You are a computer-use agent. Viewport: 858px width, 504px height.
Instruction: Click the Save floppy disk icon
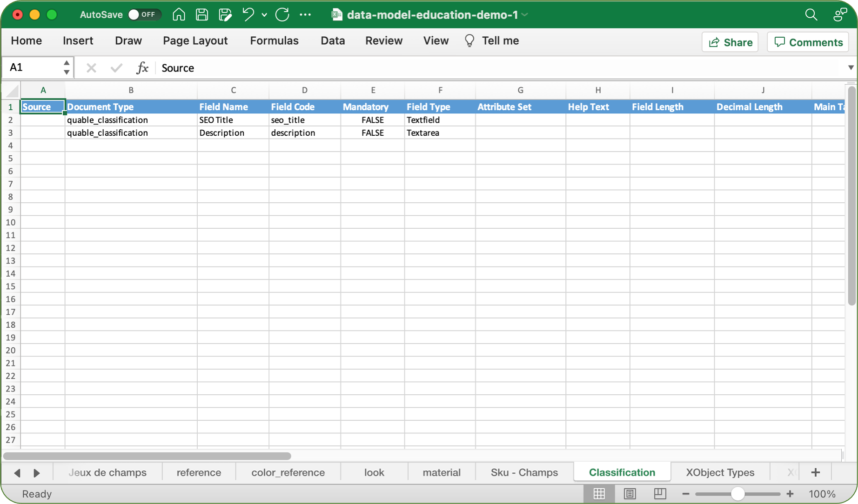202,15
